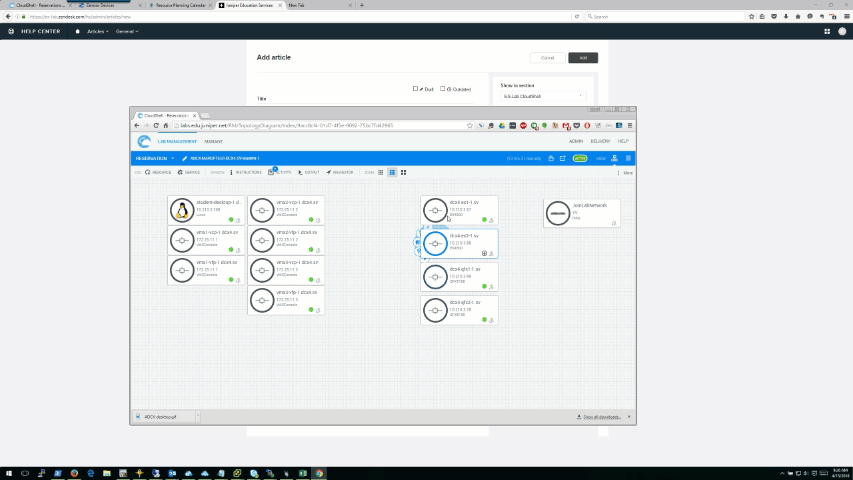Expand the Reservation dropdown
Viewport: 853px width, 480px height.
(155, 158)
